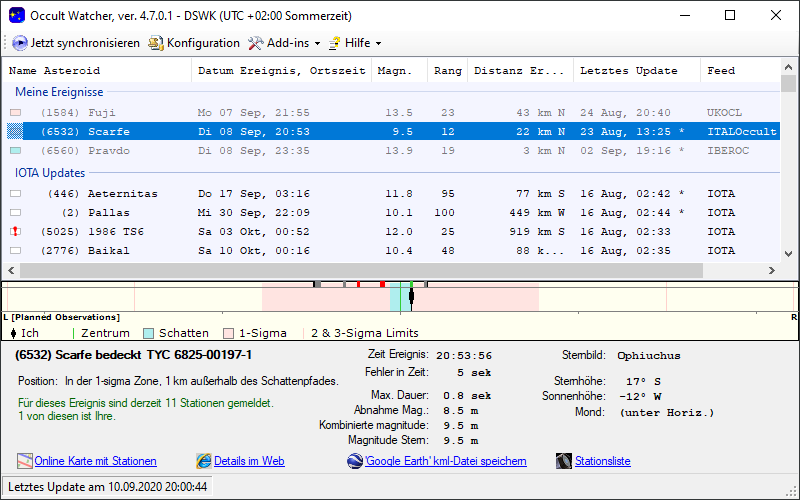This screenshot has width=800, height=500.
Task: Click the Schatten cyan color swatch in legend
Action: tap(148, 333)
